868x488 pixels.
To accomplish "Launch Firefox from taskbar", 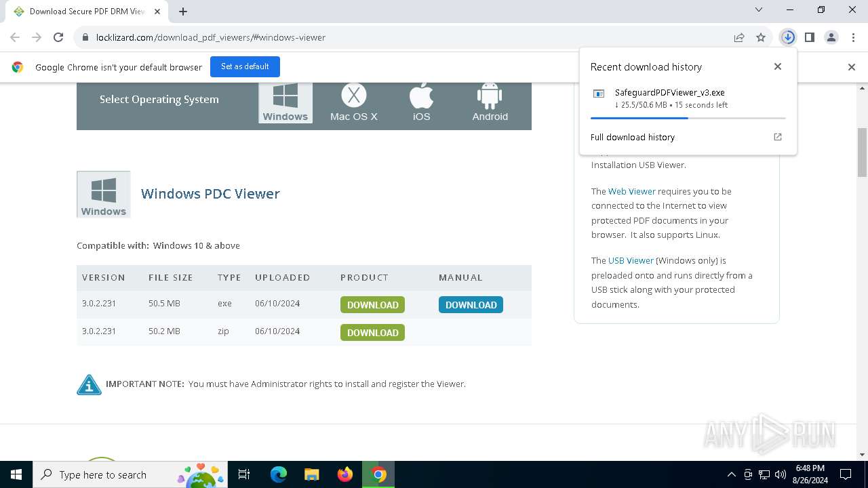I will tap(345, 474).
